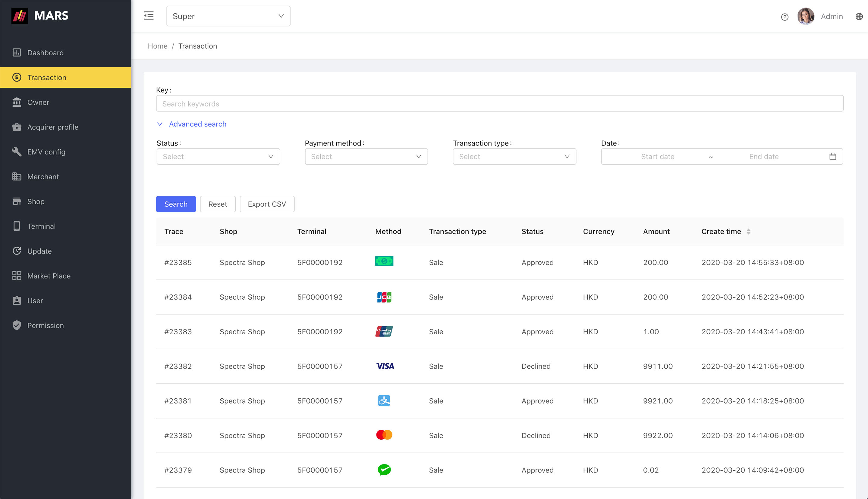The width and height of the screenshot is (868, 499).
Task: Click the WeChat Pay icon in row #23379
Action: click(384, 470)
